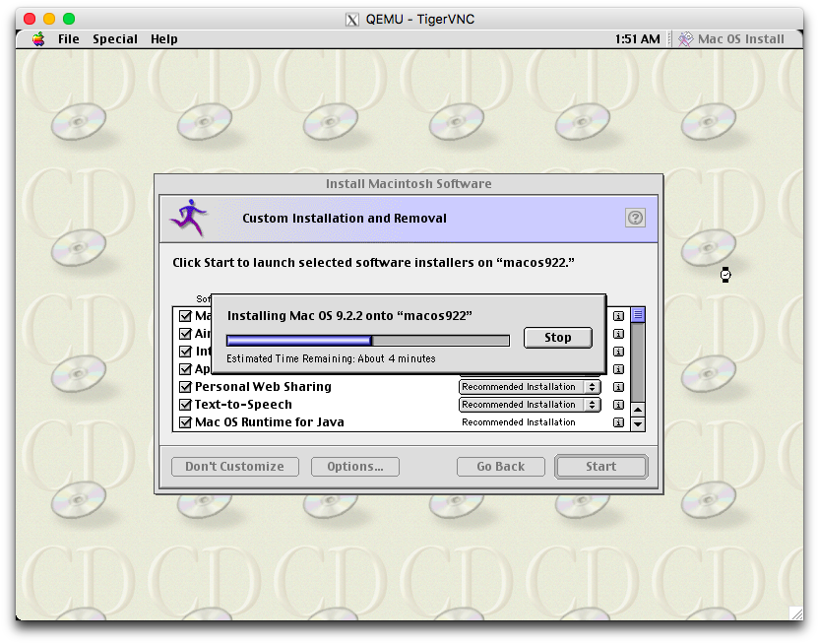This screenshot has height=644, width=819.
Task: Open Personal Web Sharing installation type dropdown
Action: pos(530,387)
